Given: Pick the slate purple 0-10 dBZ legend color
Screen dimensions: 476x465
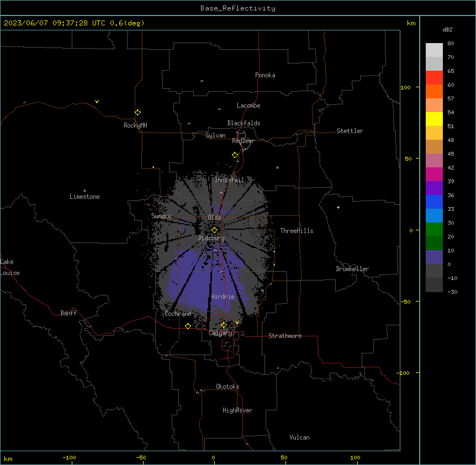Looking at the screenshot, I should tap(434, 257).
